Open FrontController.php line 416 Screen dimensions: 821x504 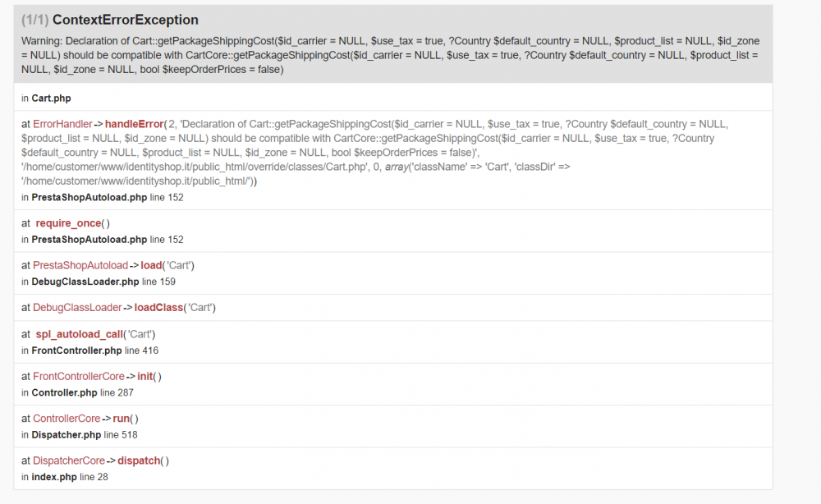pyautogui.click(x=76, y=351)
